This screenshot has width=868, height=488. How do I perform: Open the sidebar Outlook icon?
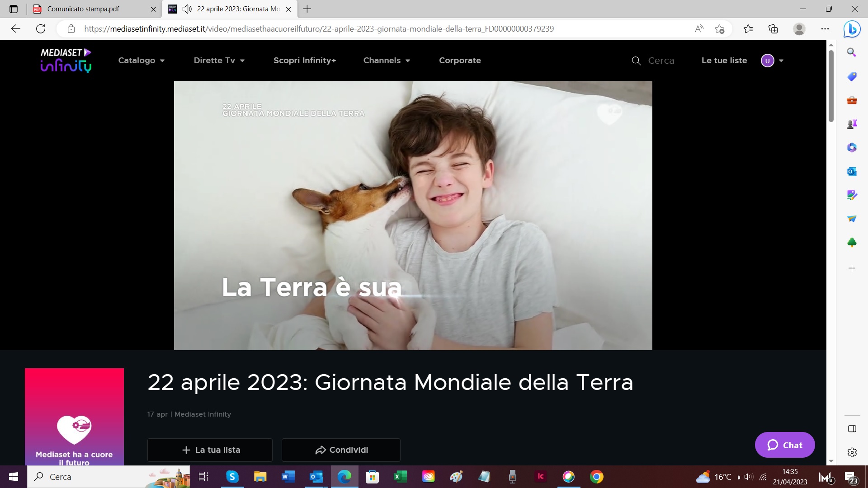point(852,171)
